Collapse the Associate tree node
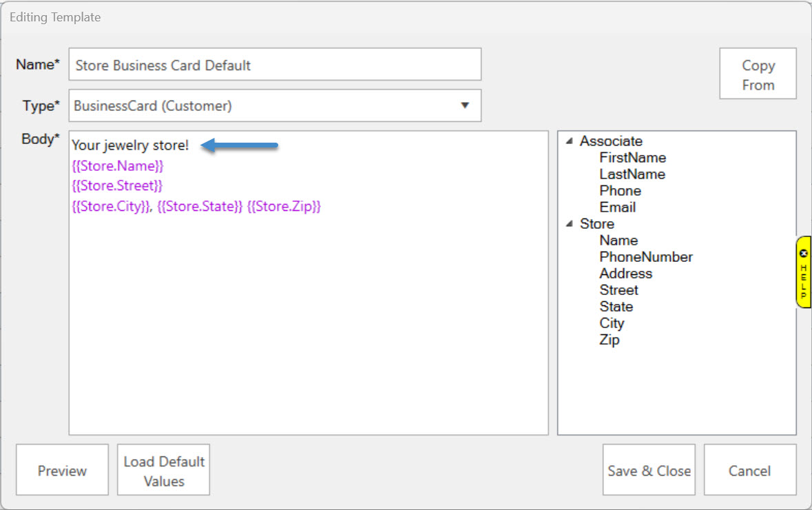This screenshot has height=510, width=812. [x=570, y=141]
